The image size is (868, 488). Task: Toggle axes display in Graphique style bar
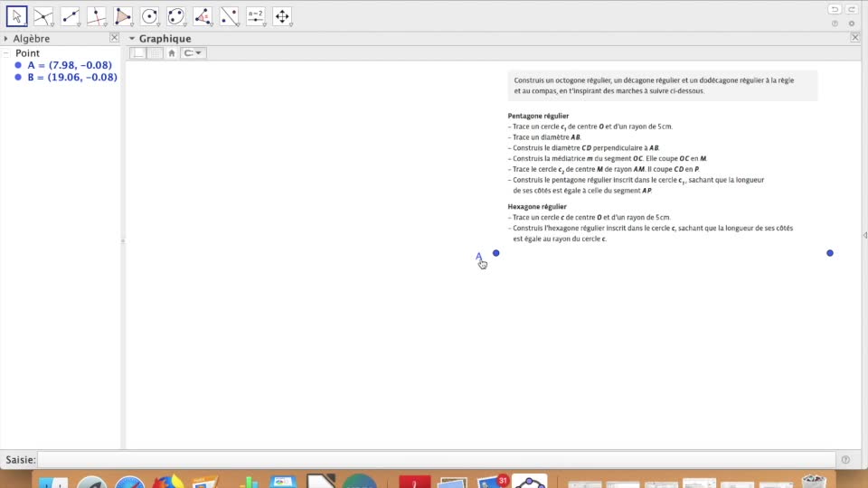[x=138, y=53]
